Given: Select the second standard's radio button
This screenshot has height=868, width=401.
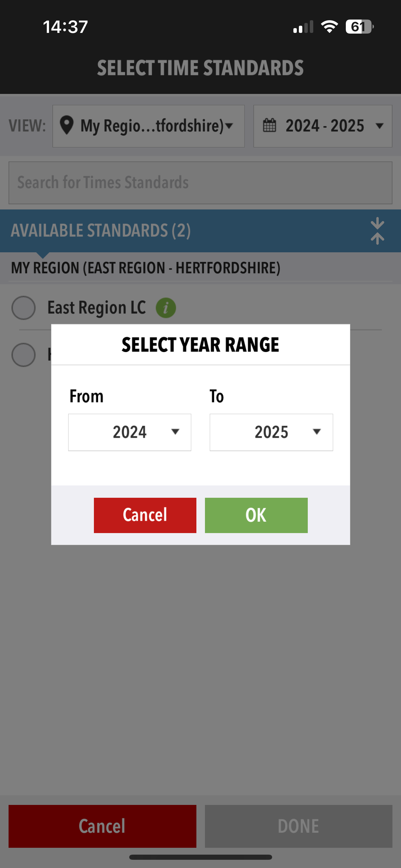Looking at the screenshot, I should (x=24, y=354).
